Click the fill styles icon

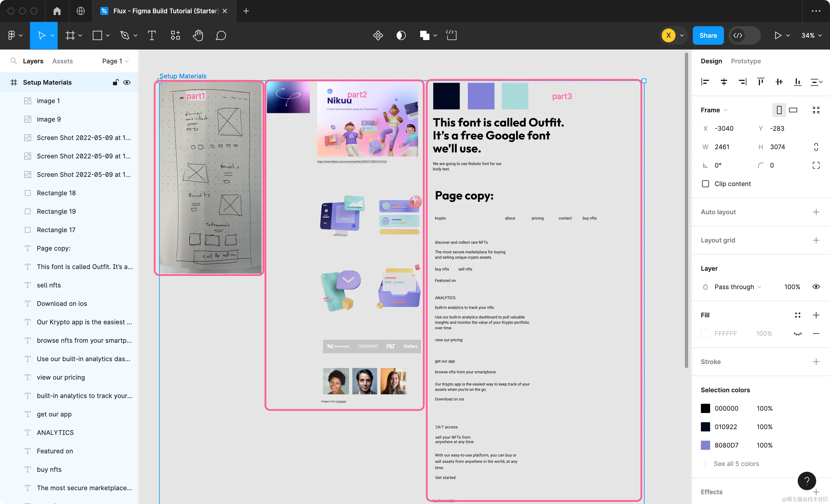tap(797, 315)
